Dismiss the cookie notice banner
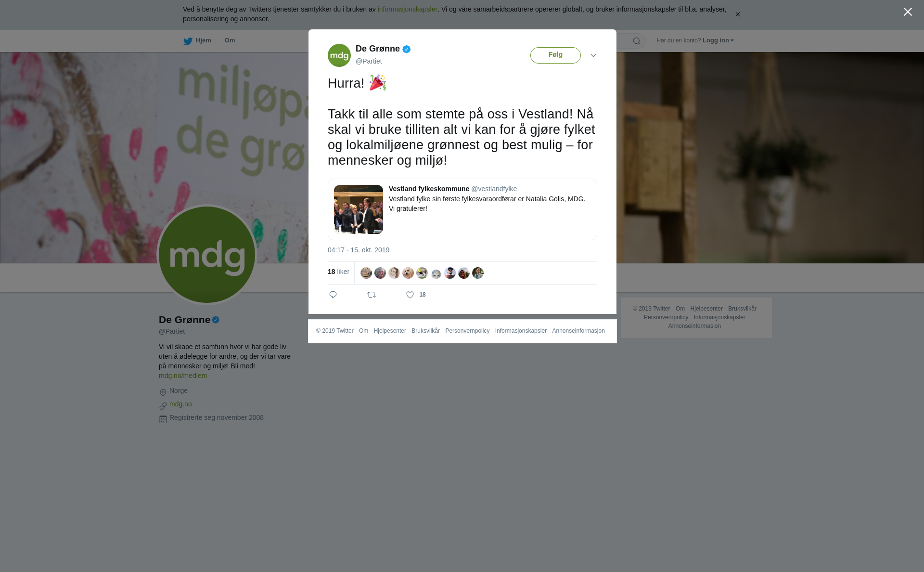This screenshot has width=924, height=572. click(737, 14)
